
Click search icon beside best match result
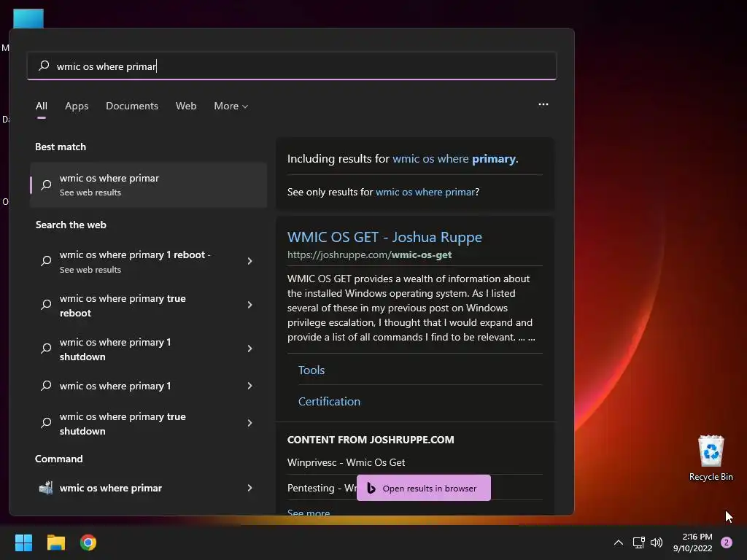pos(46,184)
